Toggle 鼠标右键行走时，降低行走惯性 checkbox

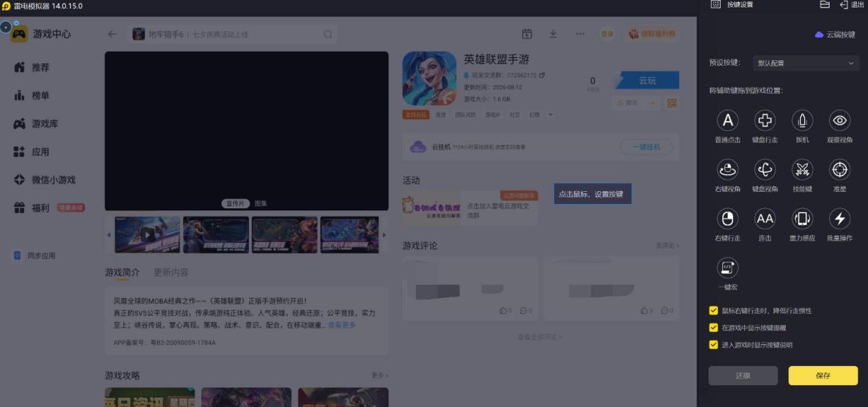pyautogui.click(x=713, y=310)
